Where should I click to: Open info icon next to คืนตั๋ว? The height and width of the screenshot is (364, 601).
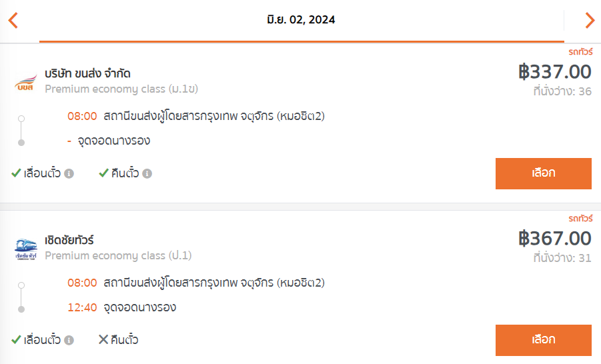point(147,173)
